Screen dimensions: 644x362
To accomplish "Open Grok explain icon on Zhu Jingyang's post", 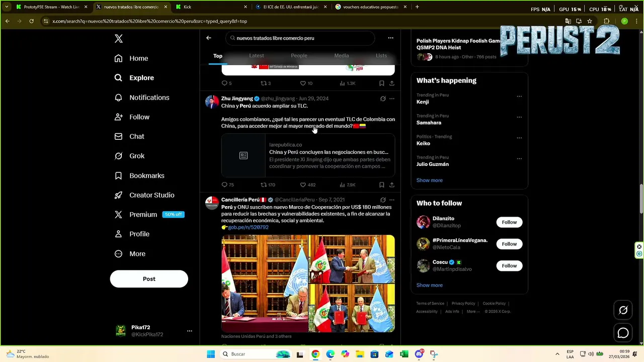I will coord(383,99).
